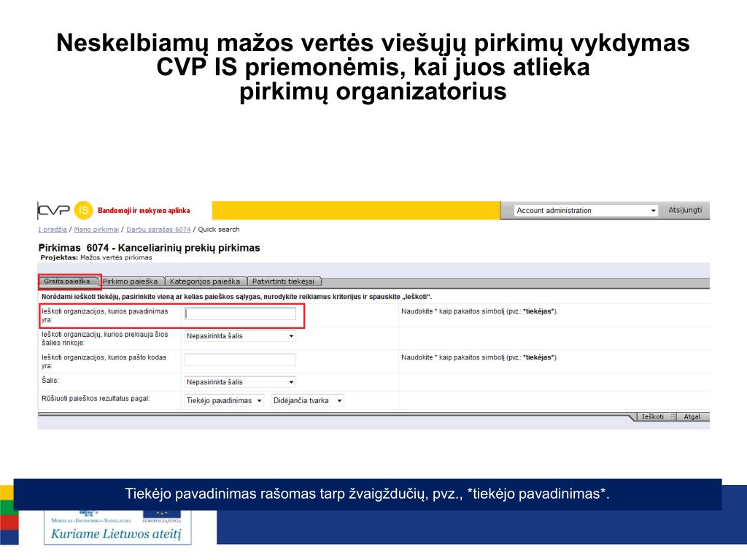The width and height of the screenshot is (747, 560).
Task: Expand the Šalis country dropdown
Action: point(240,382)
